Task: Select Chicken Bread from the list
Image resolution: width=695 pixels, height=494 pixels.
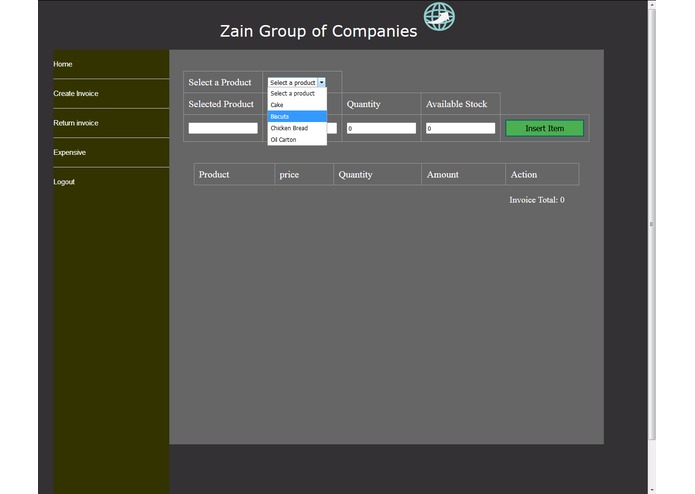Action: (x=297, y=128)
